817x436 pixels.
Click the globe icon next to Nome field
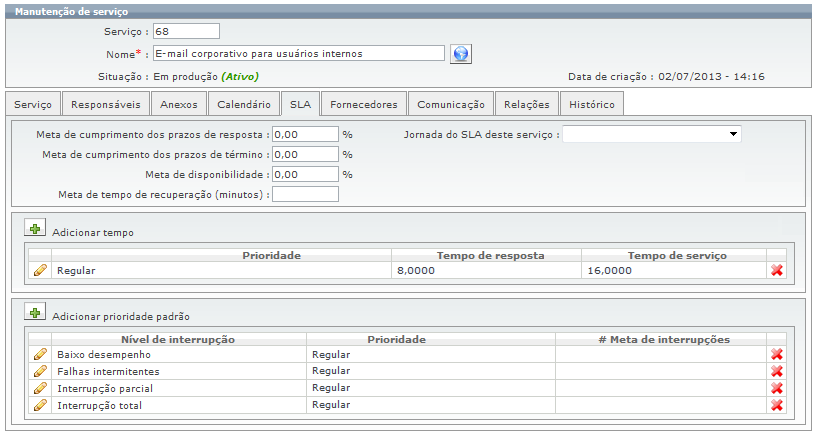pyautogui.click(x=461, y=54)
